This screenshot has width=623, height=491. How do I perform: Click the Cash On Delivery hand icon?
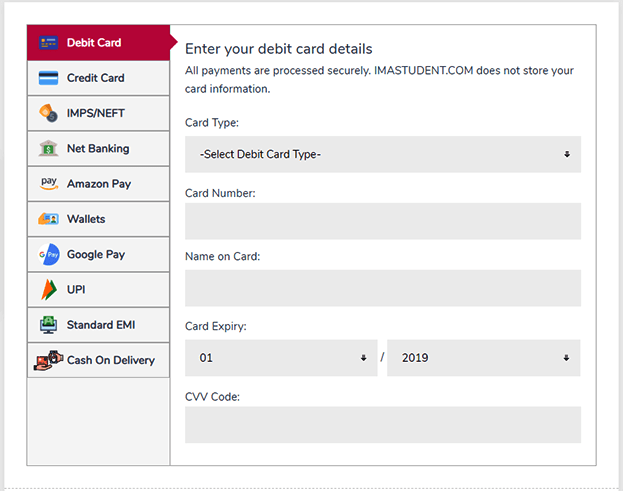click(x=48, y=360)
